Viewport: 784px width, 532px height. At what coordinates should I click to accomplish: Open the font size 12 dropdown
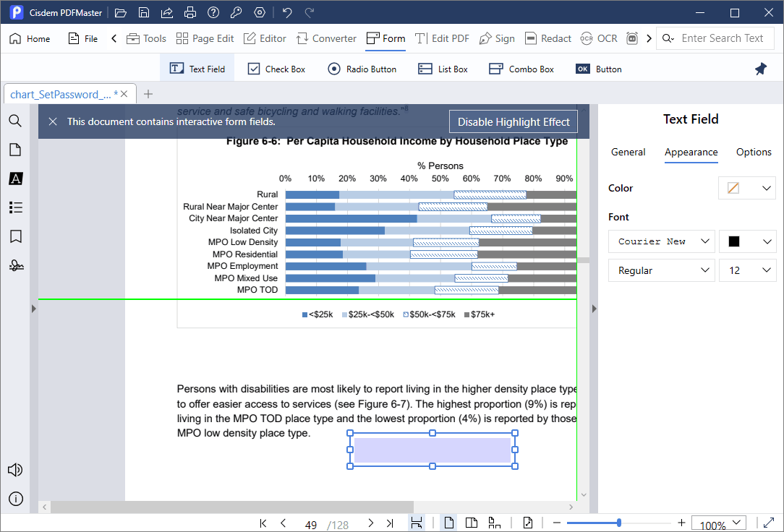tap(747, 270)
